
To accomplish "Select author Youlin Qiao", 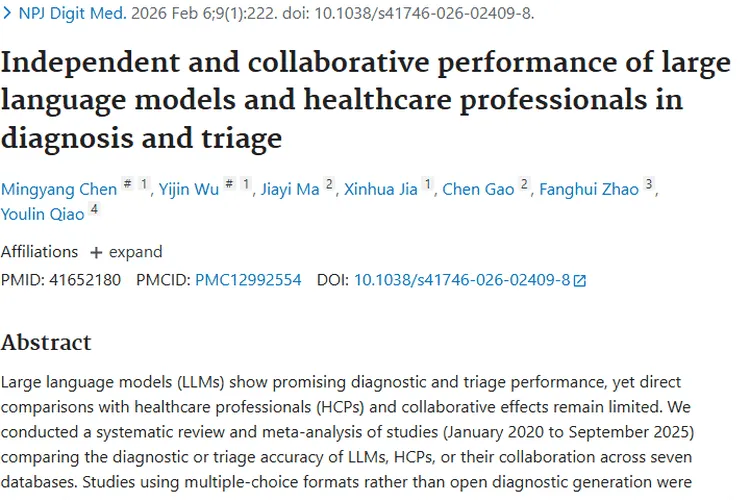I will tap(42, 215).
